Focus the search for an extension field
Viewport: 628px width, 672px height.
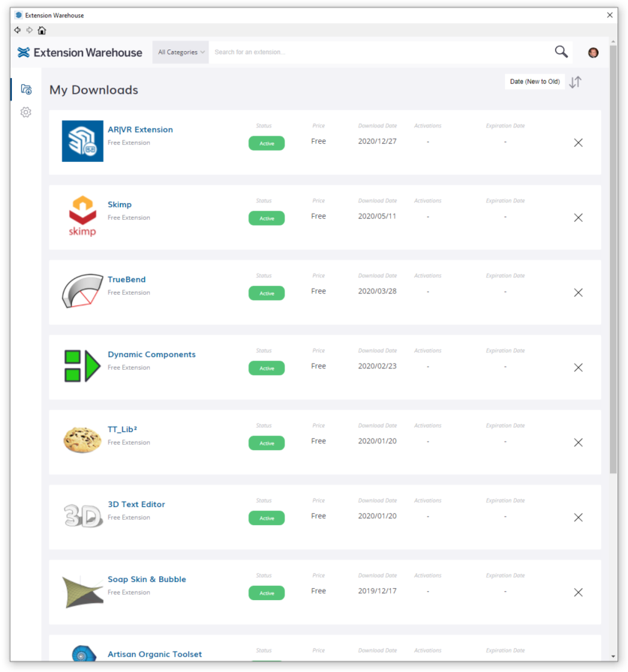(375, 52)
